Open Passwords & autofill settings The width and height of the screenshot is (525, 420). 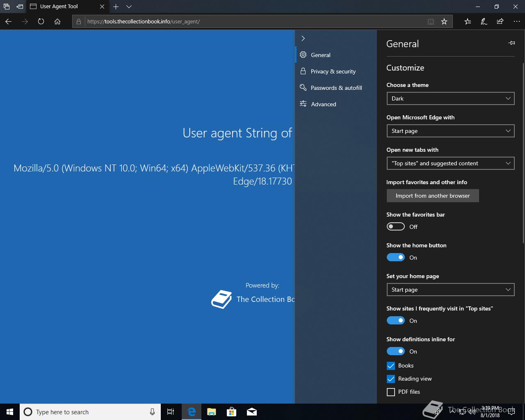pyautogui.click(x=336, y=88)
